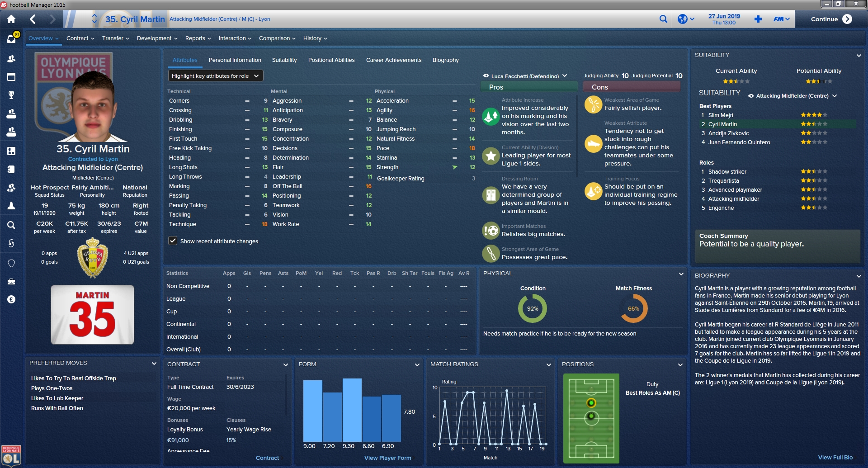
Task: Open the Inbox with 81 unread
Action: point(12,39)
